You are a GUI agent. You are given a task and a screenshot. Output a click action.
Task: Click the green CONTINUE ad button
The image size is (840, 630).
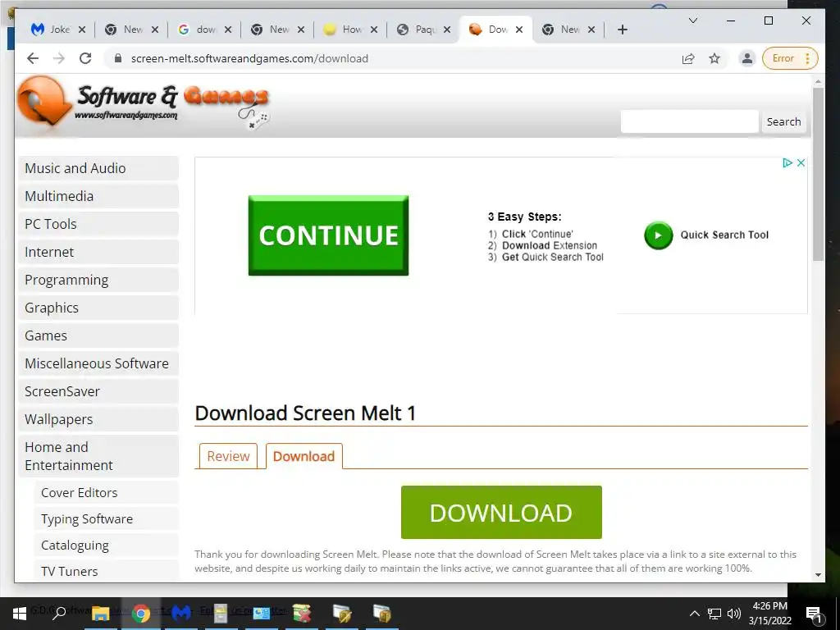(328, 235)
